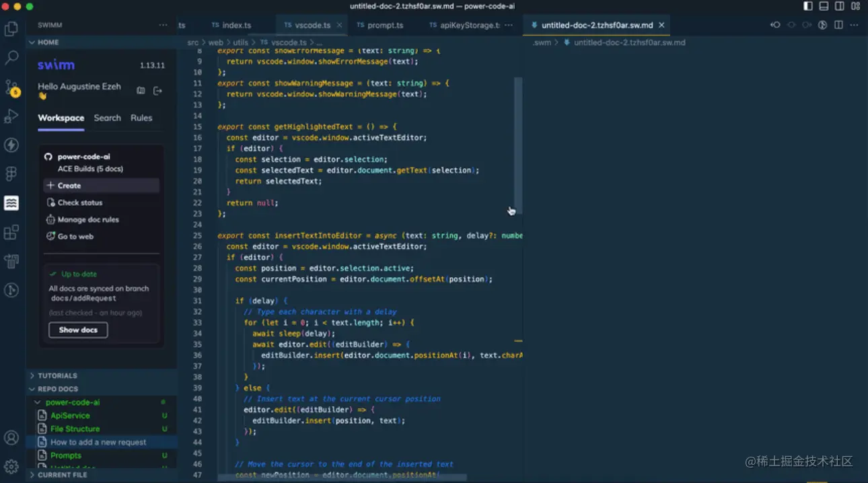This screenshot has height=483, width=868.
Task: Open the index.ts editor tab
Action: (x=232, y=25)
